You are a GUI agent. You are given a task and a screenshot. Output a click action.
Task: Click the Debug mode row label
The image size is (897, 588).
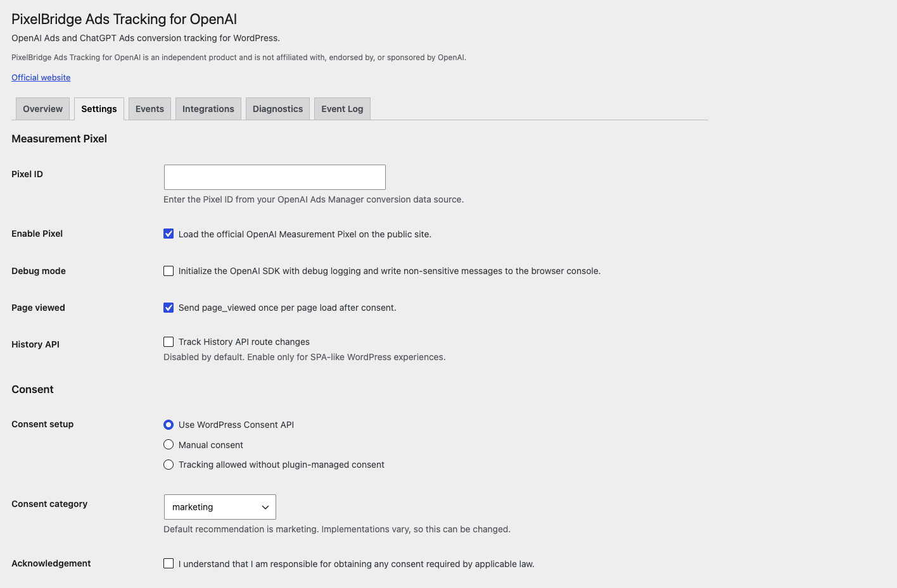(39, 271)
